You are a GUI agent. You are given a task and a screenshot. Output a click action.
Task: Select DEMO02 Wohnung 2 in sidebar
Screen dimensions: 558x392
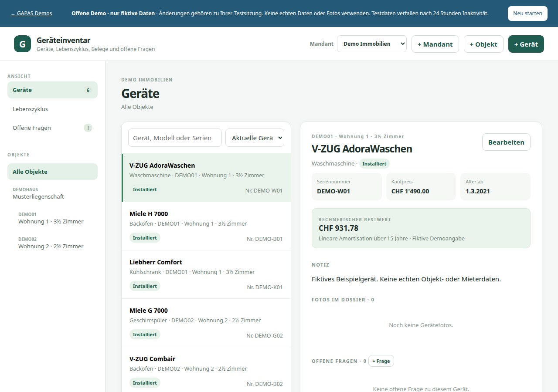[55, 243]
